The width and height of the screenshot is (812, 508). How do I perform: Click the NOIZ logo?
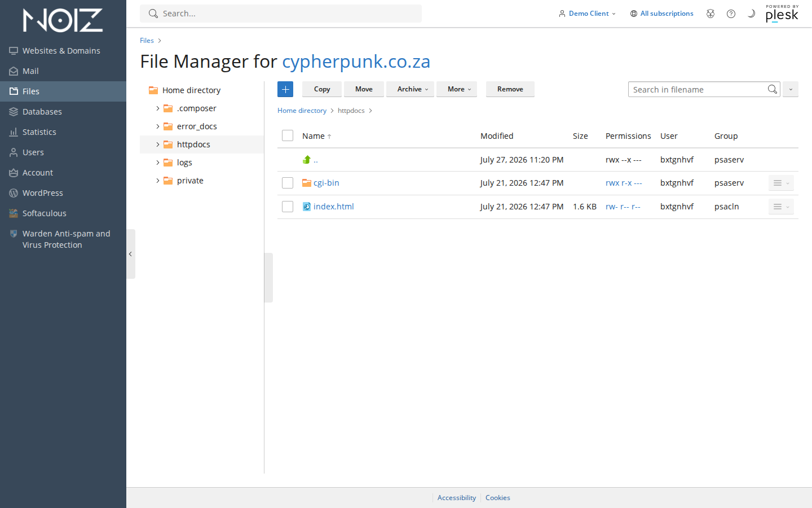coord(63,20)
